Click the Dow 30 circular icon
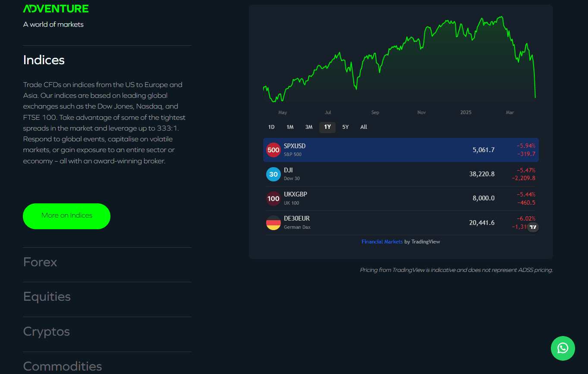Image resolution: width=588 pixels, height=374 pixels. coord(273,174)
